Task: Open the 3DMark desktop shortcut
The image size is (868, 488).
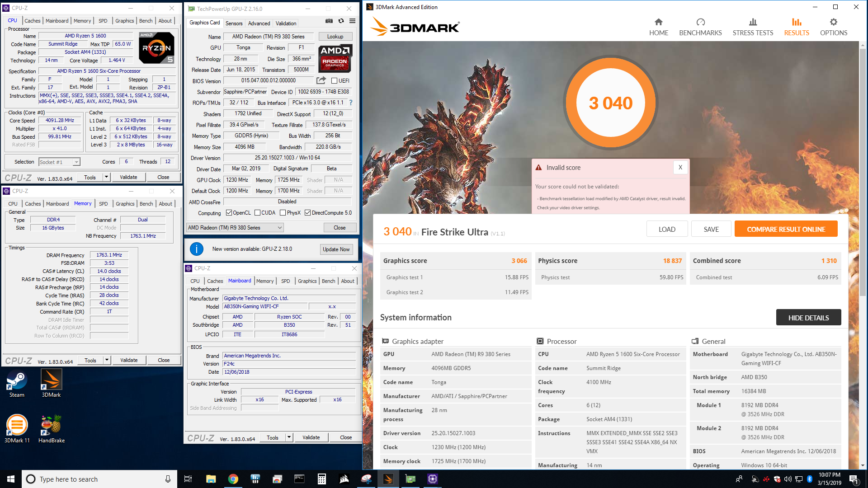Action: (x=51, y=384)
